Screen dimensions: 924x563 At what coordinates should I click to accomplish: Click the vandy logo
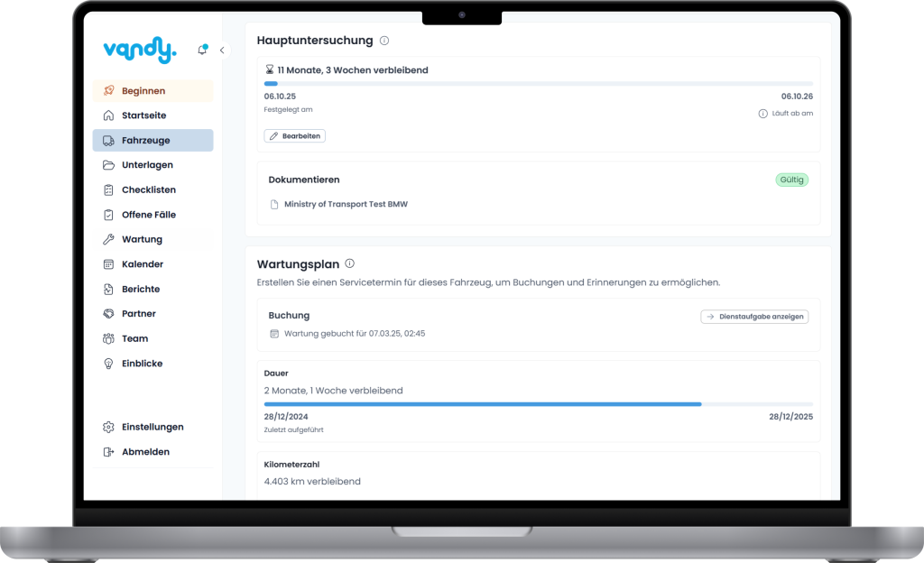tap(140, 51)
